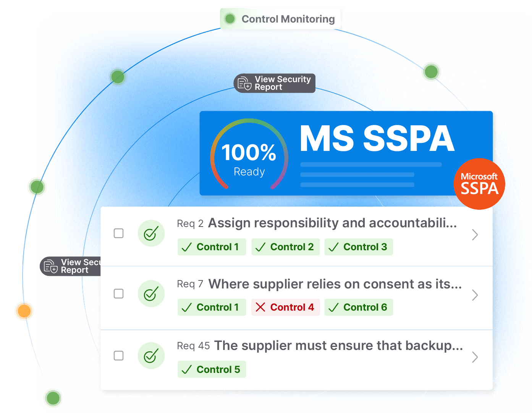Viewport: 532px width, 413px height.
Task: Click the Microsoft SSPA orange badge
Action: tap(479, 184)
